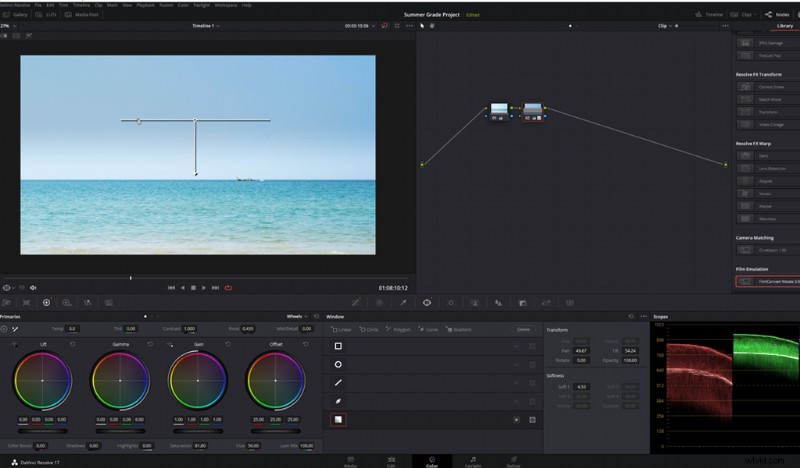Toggle the Nodes panel button

point(778,15)
